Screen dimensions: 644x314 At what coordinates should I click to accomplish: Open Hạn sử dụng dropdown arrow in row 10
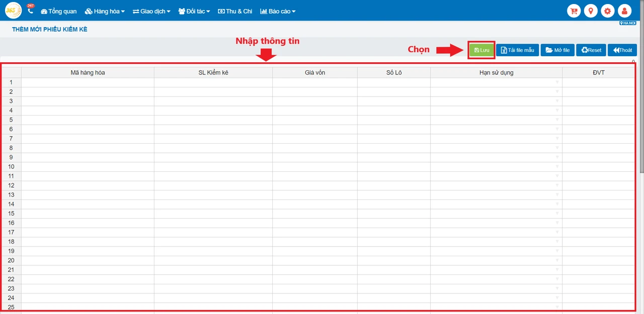(x=557, y=167)
